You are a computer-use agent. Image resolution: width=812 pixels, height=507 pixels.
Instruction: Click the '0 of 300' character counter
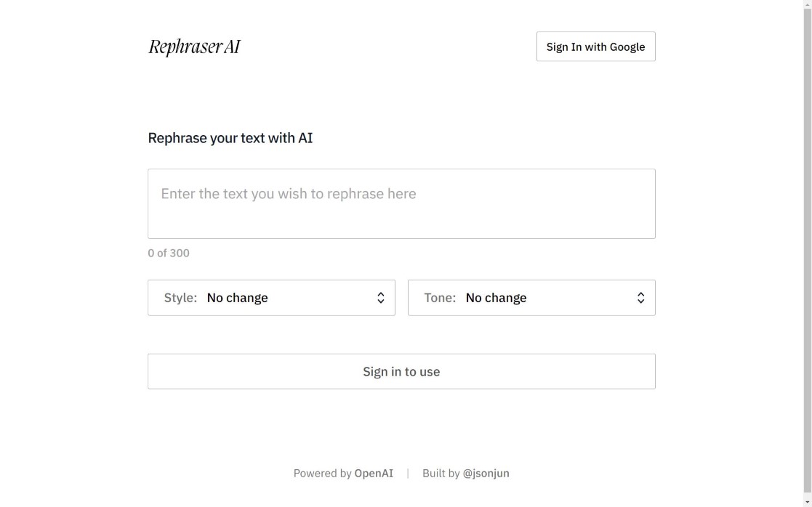pyautogui.click(x=169, y=253)
